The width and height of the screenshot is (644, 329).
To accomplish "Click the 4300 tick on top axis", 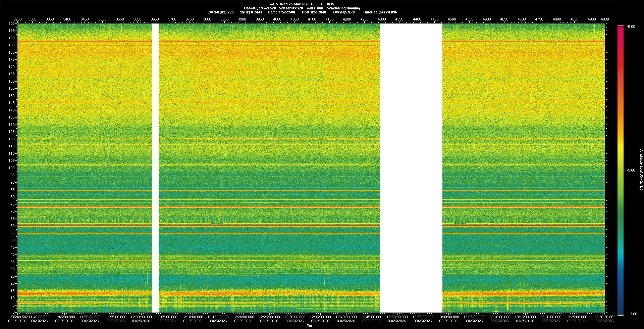I will coord(382,19).
